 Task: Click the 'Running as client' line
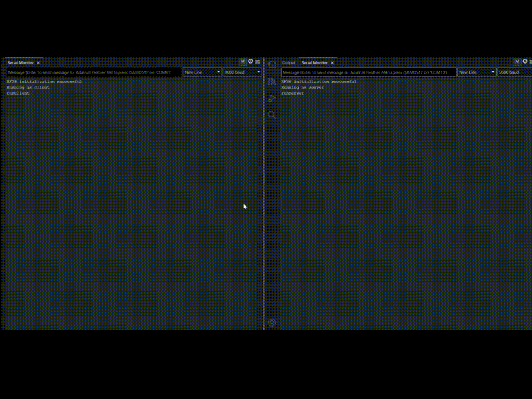point(28,88)
